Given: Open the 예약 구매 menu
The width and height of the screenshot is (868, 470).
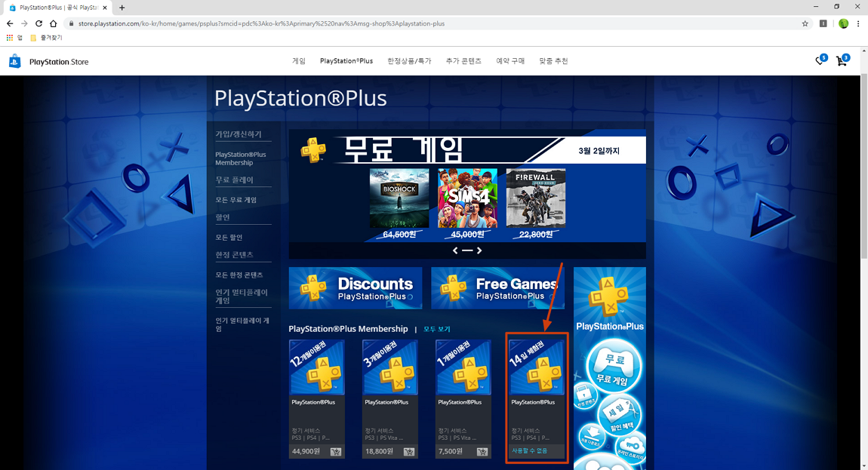Looking at the screenshot, I should click(x=510, y=61).
